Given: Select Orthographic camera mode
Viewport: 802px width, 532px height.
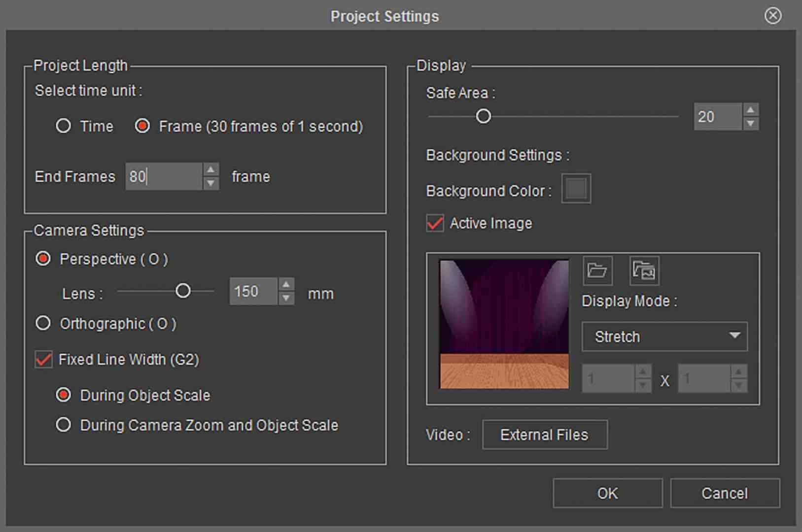Looking at the screenshot, I should pos(43,323).
